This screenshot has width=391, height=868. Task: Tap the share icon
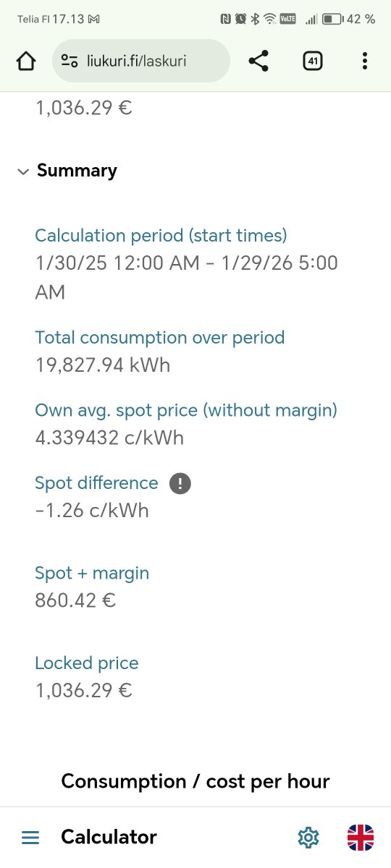(x=258, y=61)
